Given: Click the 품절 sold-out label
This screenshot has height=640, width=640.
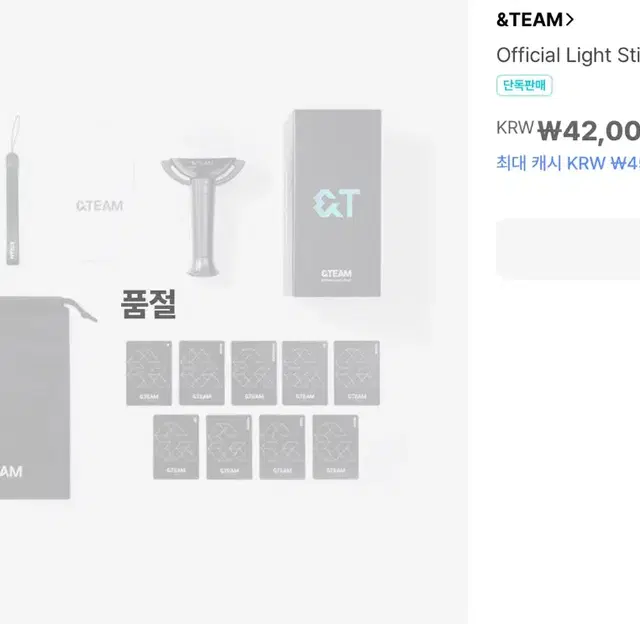Looking at the screenshot, I should pos(149,304).
